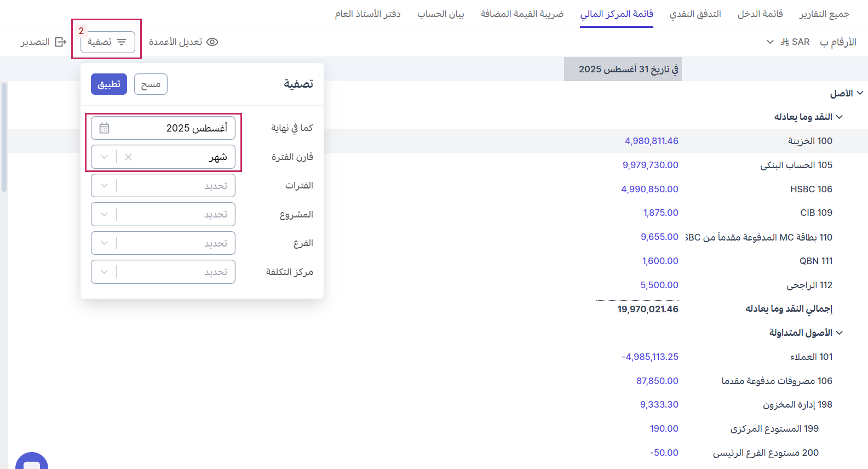This screenshot has width=868, height=469.
Task: Clear the compare period value with X icon
Action: point(128,157)
